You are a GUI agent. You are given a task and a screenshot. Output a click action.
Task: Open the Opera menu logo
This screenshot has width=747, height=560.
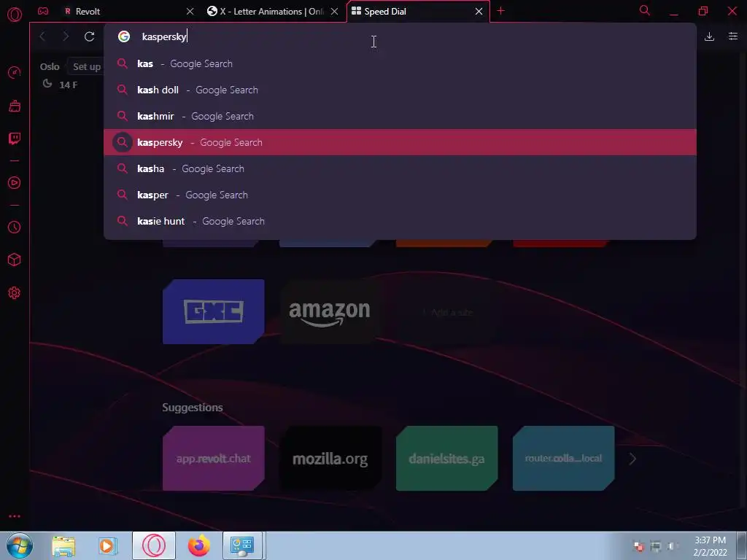pyautogui.click(x=15, y=15)
